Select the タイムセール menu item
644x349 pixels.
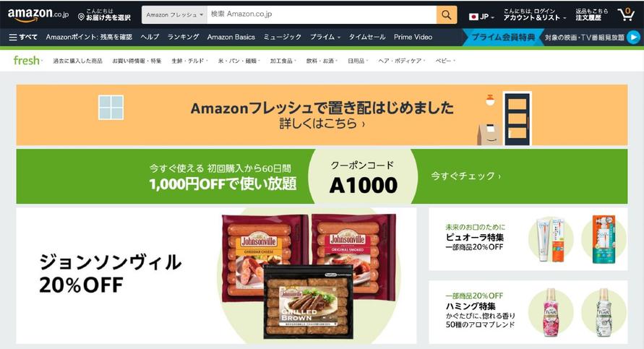click(366, 37)
